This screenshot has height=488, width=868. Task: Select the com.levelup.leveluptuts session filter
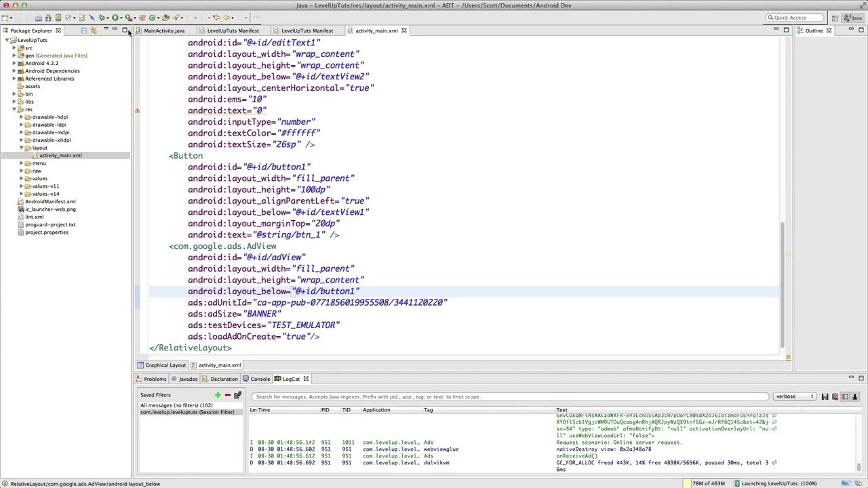pos(187,412)
